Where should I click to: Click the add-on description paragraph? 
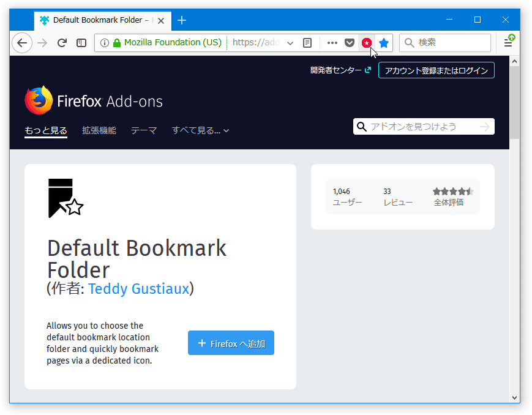click(x=102, y=343)
